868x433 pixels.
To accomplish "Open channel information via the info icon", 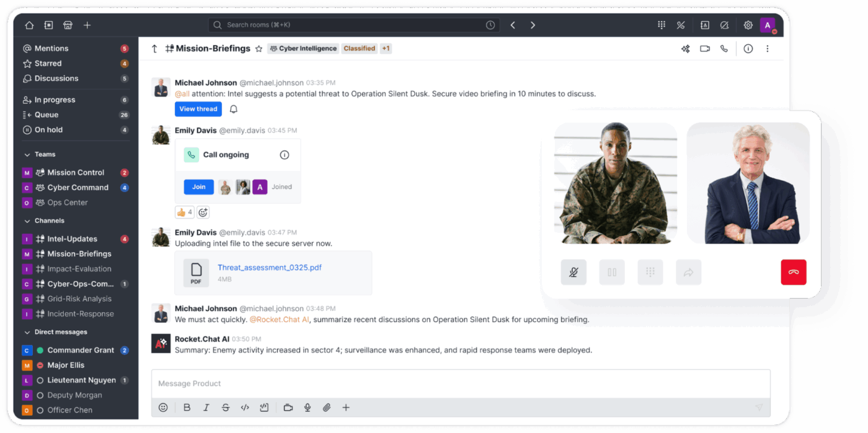I will click(748, 48).
